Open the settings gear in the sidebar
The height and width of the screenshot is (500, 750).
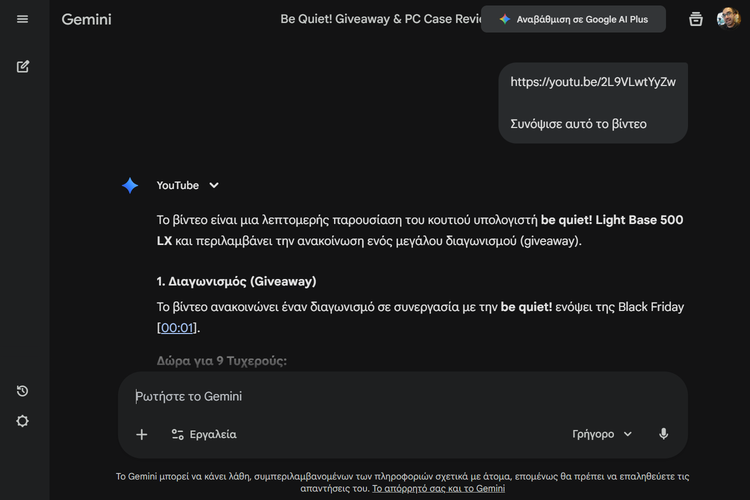tap(23, 421)
